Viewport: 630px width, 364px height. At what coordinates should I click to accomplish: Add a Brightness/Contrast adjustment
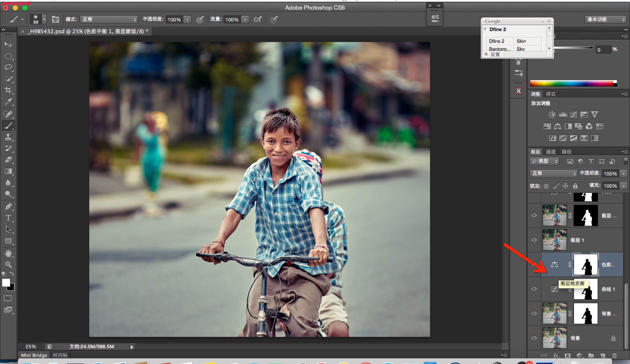pos(552,114)
